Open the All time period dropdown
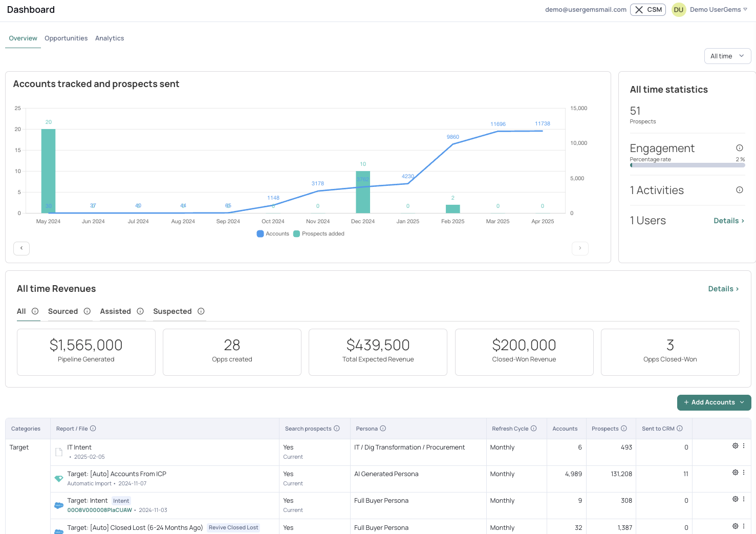 tap(727, 56)
